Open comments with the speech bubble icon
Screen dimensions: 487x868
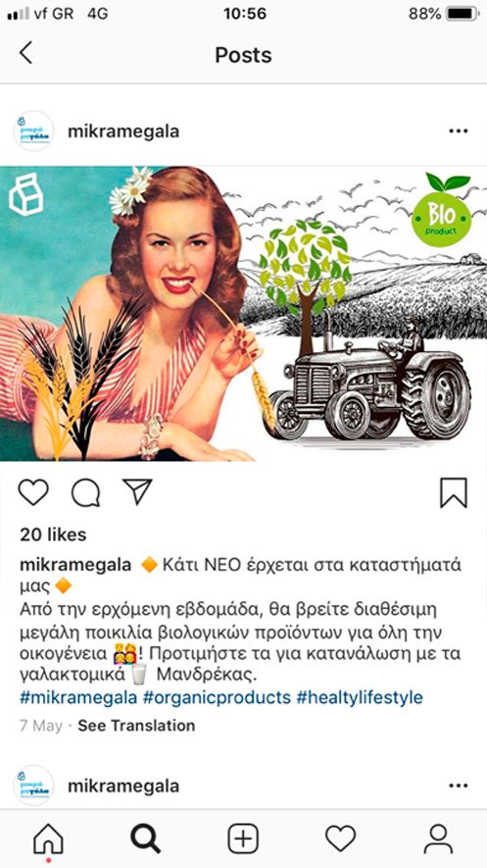coord(85,492)
